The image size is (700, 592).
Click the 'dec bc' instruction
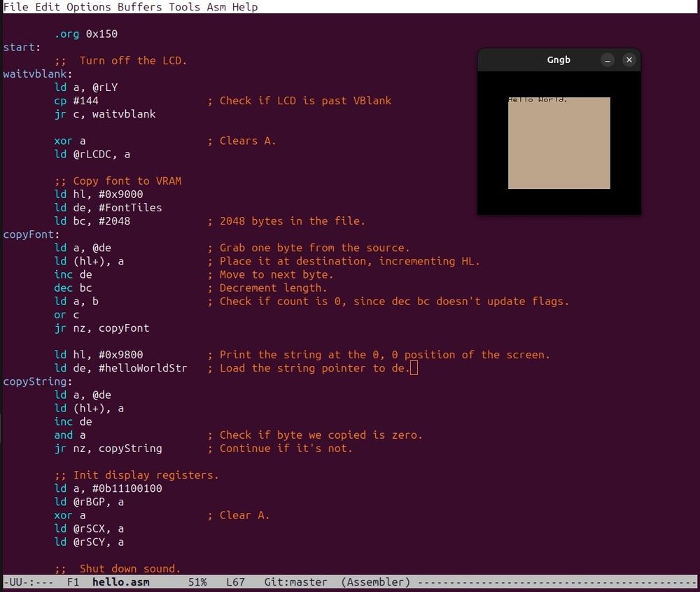[73, 288]
